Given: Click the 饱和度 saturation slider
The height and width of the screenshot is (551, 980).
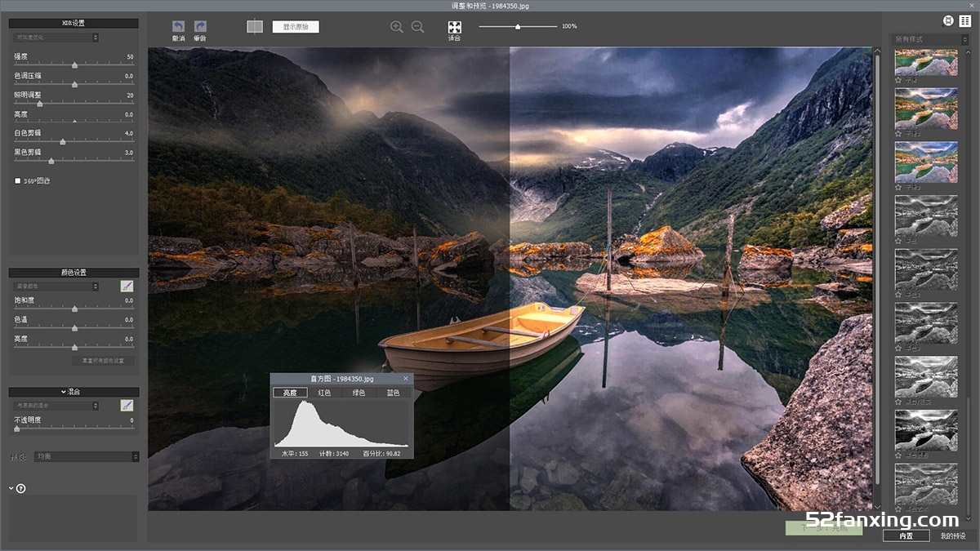Looking at the screenshot, I should point(73,309).
